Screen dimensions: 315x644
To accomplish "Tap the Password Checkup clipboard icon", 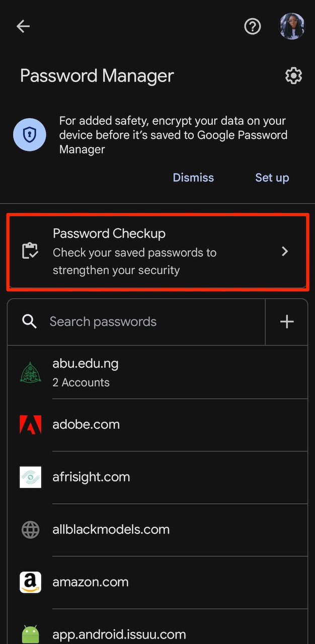I will [x=30, y=251].
